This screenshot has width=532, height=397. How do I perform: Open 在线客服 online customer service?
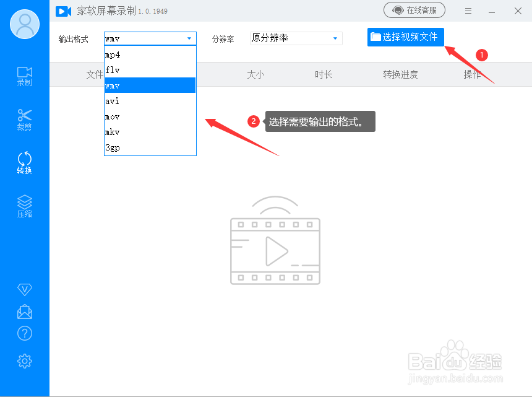tap(414, 10)
